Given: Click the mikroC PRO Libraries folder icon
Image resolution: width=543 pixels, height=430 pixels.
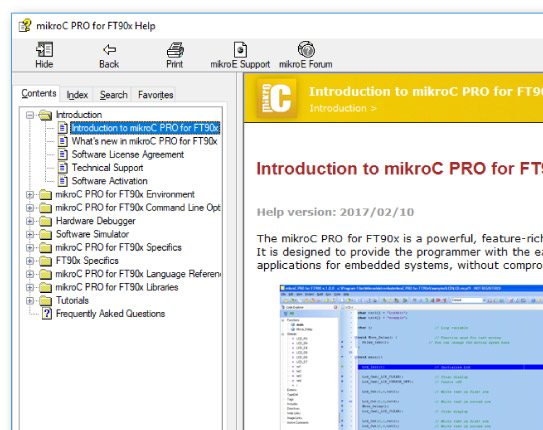Looking at the screenshot, I should pos(45,287).
